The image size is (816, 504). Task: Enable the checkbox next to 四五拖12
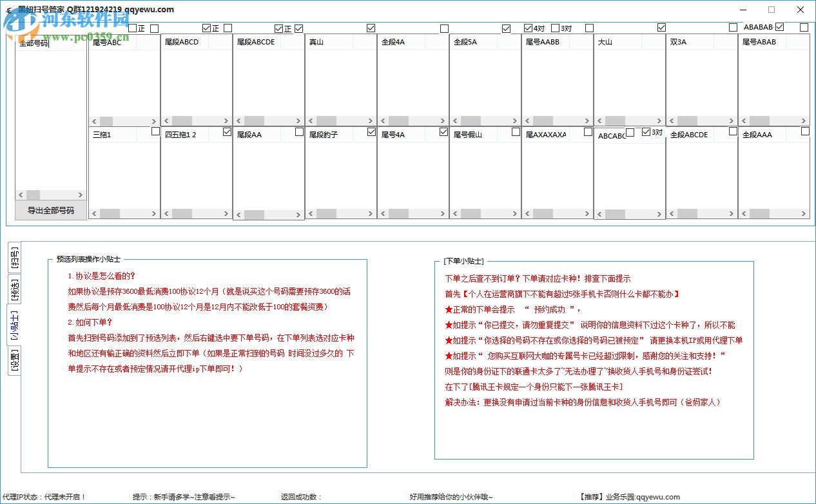(x=226, y=131)
